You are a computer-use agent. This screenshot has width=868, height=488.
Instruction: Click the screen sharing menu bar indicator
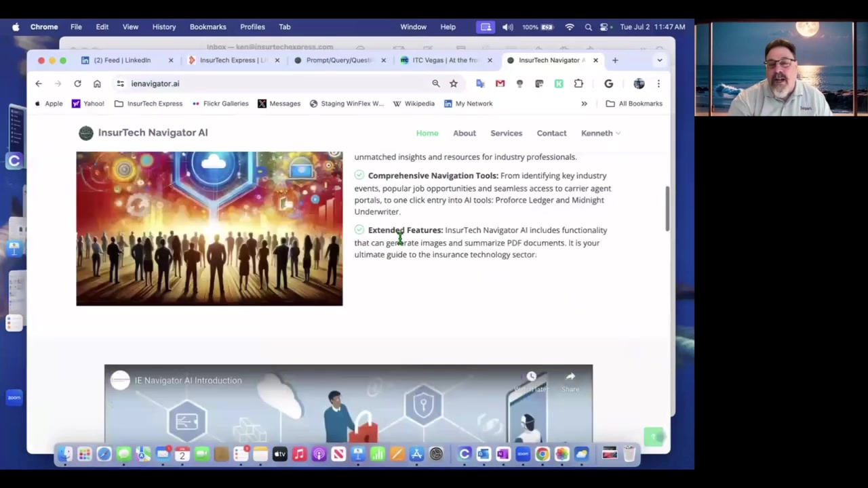pos(486,27)
